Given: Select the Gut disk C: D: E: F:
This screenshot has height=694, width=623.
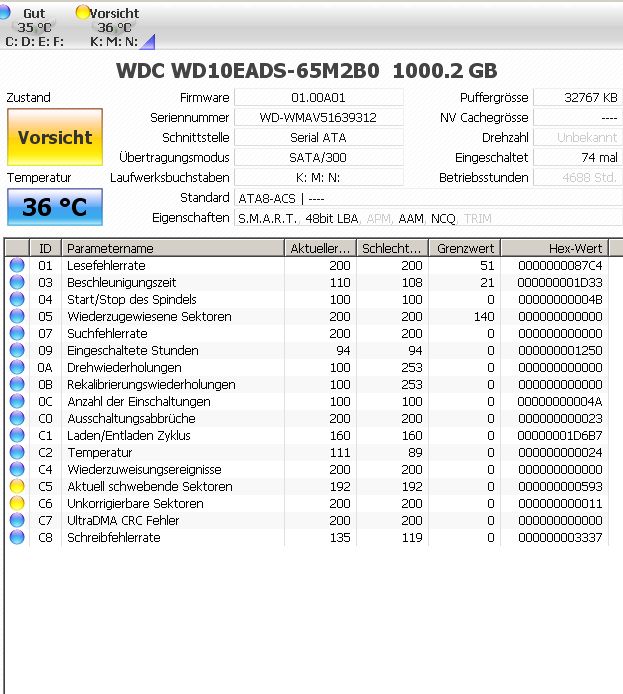Looking at the screenshot, I should click(33, 27).
